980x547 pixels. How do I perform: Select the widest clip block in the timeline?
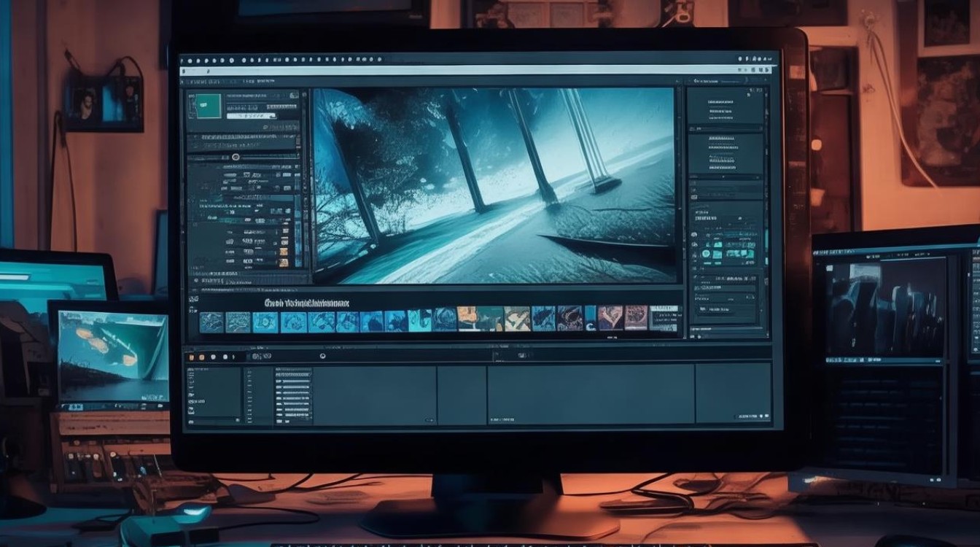[591, 394]
